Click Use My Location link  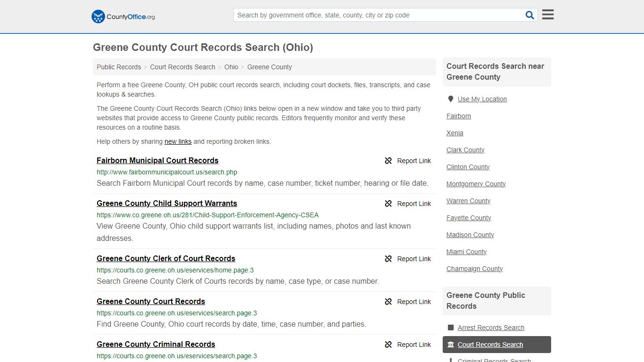click(x=482, y=99)
